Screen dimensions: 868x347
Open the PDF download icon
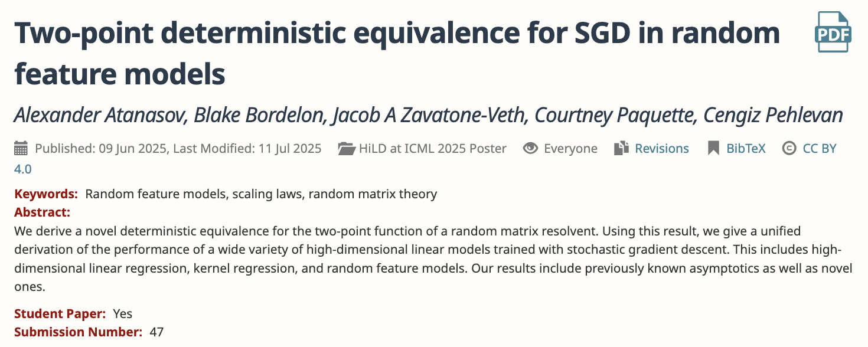(833, 32)
